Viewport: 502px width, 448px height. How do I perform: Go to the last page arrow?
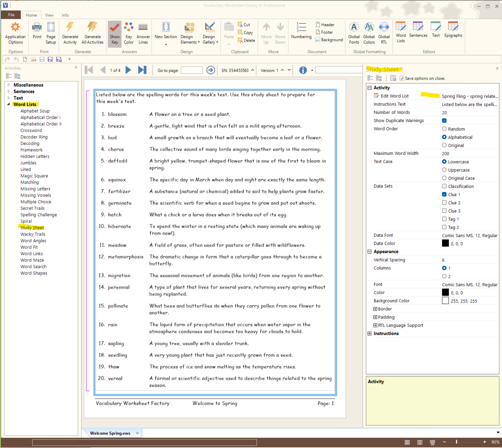142,70
